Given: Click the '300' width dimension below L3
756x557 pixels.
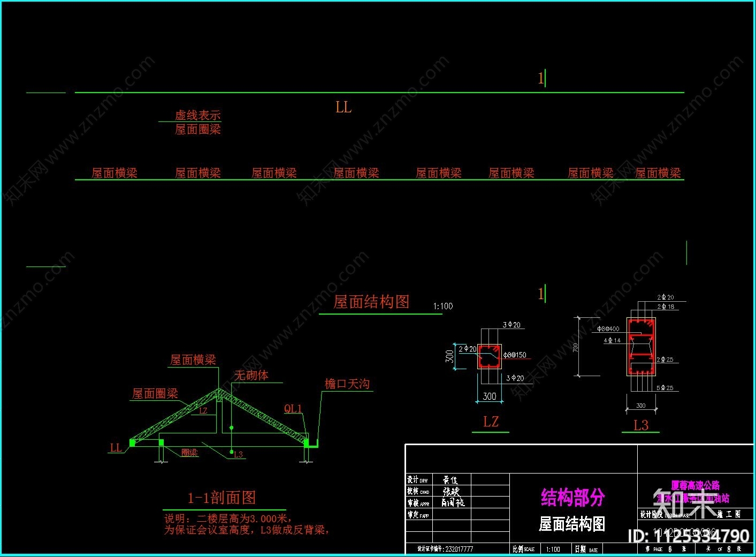Looking at the screenshot, I should pos(641,406).
